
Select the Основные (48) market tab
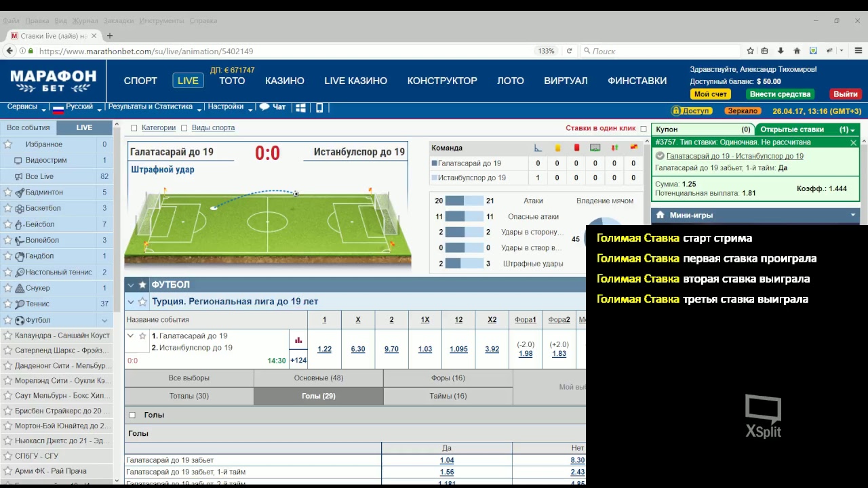click(x=319, y=378)
